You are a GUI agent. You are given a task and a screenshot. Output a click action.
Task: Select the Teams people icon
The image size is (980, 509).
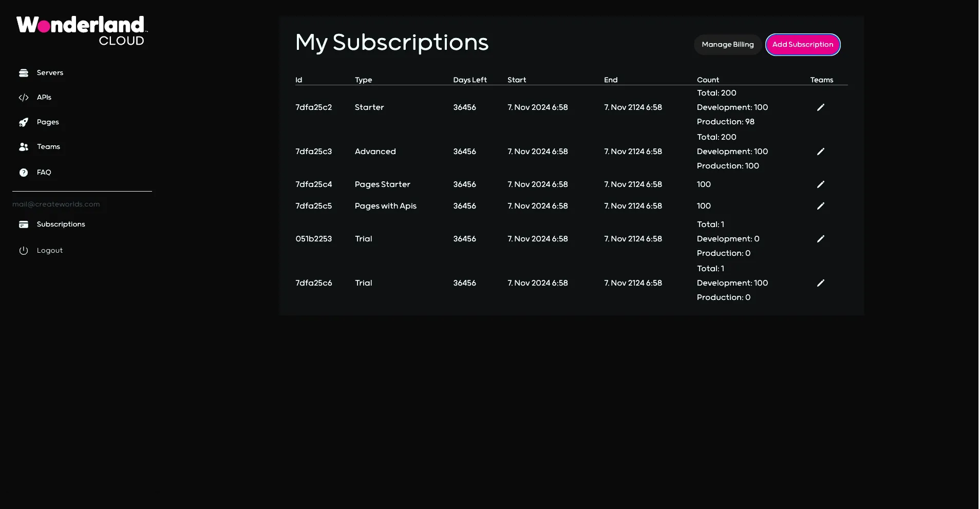point(24,146)
